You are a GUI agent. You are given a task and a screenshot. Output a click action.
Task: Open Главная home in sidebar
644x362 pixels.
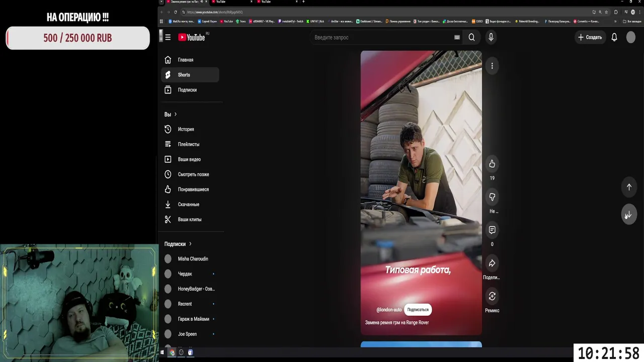coord(190,60)
